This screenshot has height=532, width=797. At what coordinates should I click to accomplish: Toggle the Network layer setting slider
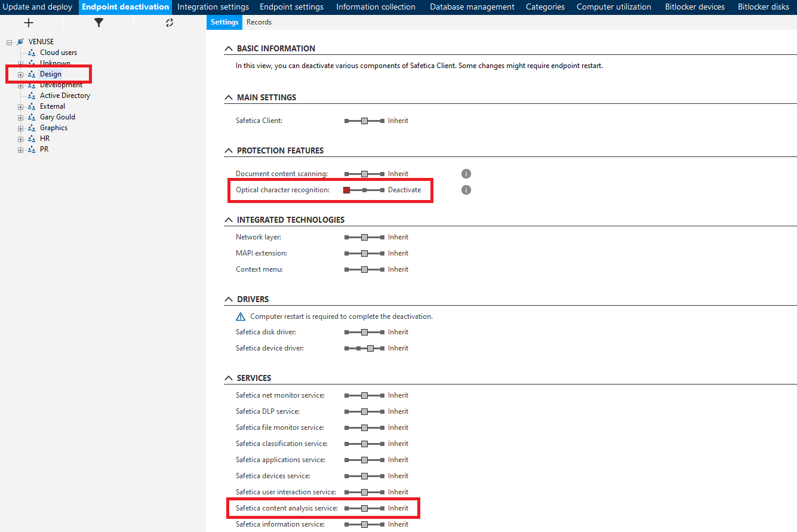pos(364,237)
